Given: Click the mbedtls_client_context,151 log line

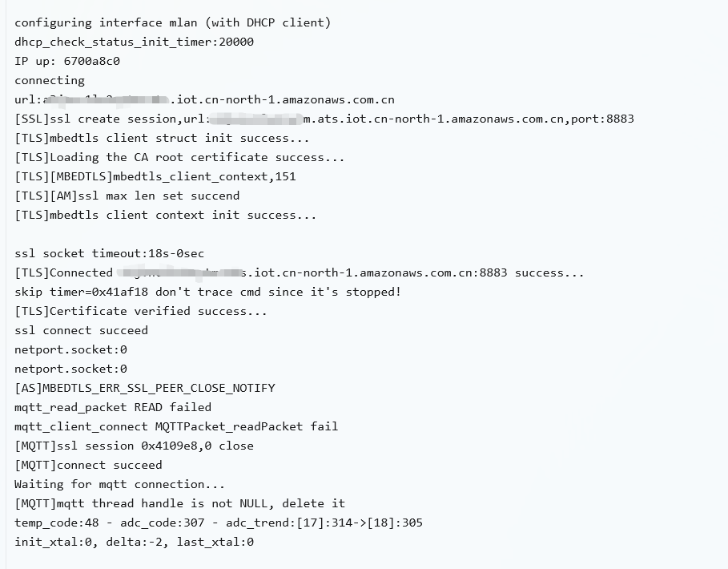Looking at the screenshot, I should [x=155, y=176].
